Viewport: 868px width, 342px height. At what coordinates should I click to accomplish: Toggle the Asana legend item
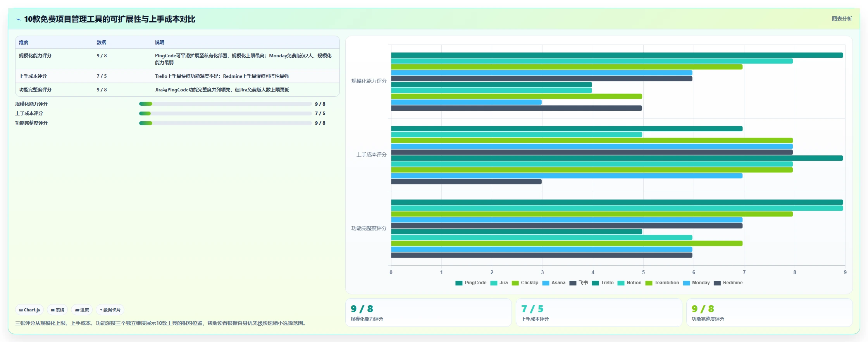pos(554,283)
